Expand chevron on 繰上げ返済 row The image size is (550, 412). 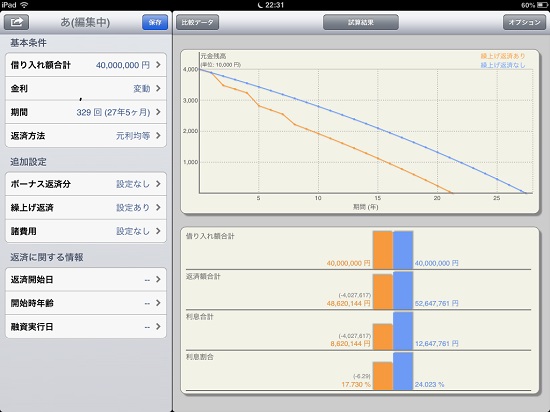[158, 208]
